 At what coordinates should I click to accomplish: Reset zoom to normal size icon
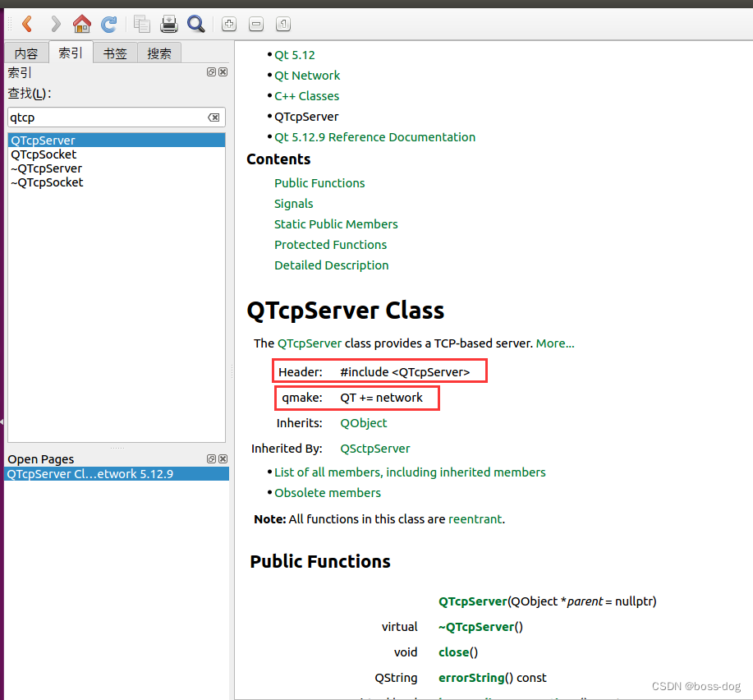coord(283,24)
